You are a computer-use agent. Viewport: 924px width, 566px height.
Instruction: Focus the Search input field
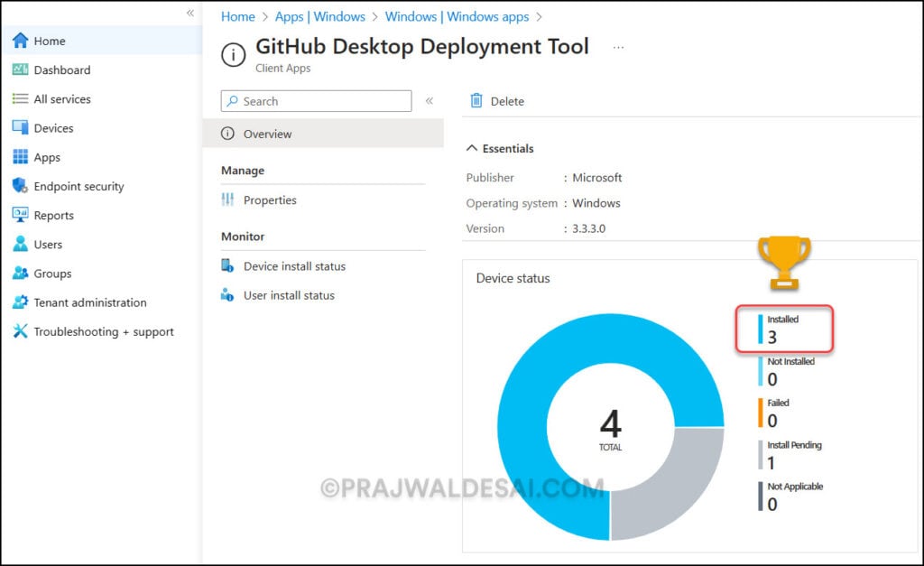click(x=316, y=101)
